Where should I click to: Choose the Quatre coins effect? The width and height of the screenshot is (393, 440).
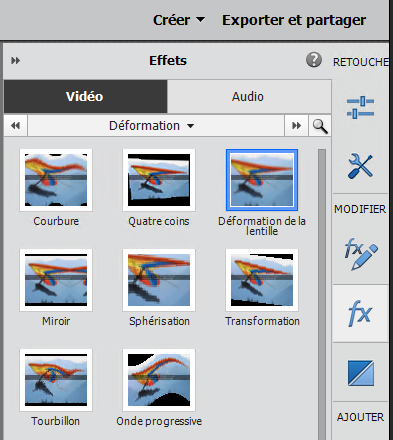pos(159,180)
